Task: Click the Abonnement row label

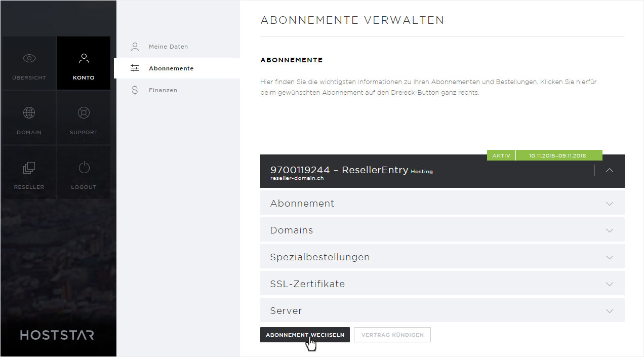Action: [302, 203]
